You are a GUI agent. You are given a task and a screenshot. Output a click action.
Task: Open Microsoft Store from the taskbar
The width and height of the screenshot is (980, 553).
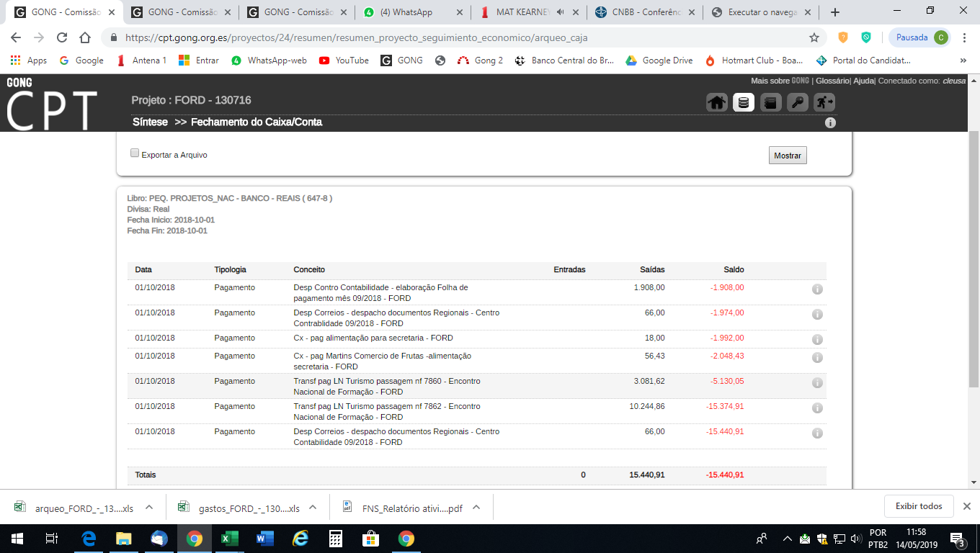pos(370,539)
